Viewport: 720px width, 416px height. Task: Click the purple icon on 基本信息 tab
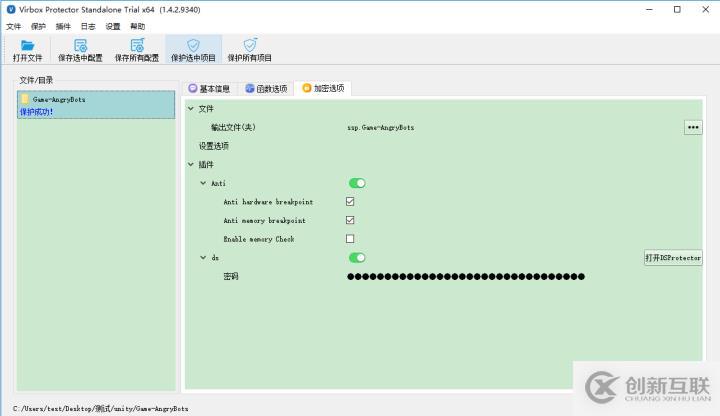click(x=193, y=88)
